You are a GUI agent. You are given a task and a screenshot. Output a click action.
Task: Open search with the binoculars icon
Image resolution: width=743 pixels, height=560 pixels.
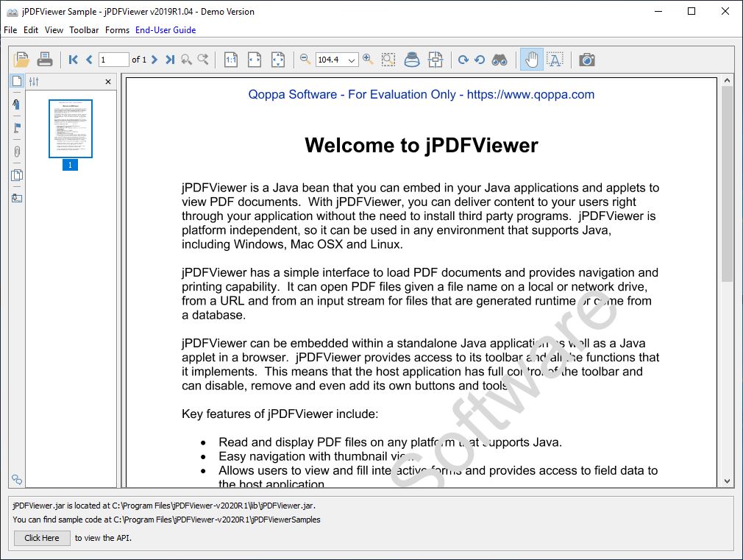tap(500, 60)
